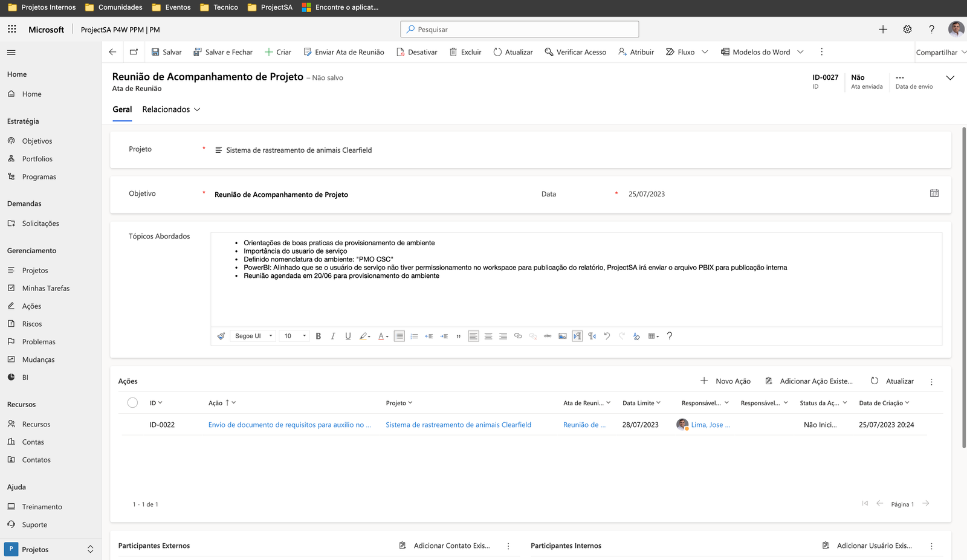The image size is (967, 560).
Task: Click the Bold formatting icon
Action: tap(319, 336)
